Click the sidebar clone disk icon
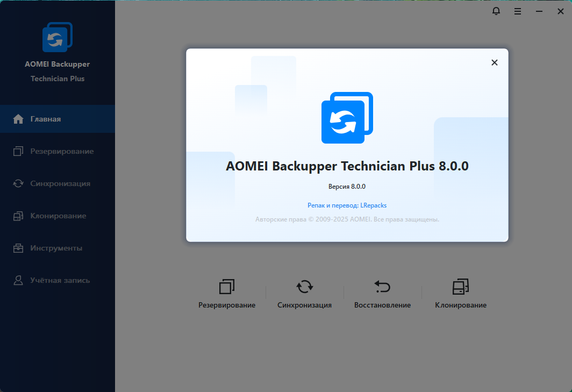572x392 pixels. pyautogui.click(x=18, y=216)
